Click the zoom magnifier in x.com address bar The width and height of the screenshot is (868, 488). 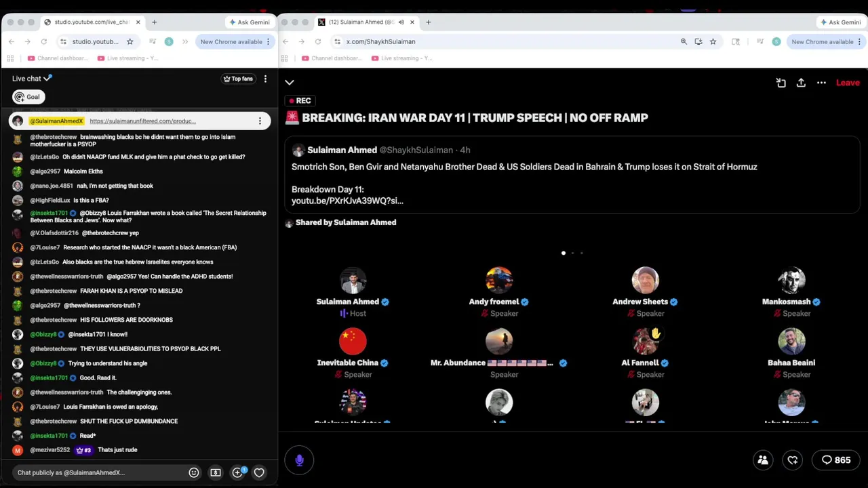[x=684, y=41]
